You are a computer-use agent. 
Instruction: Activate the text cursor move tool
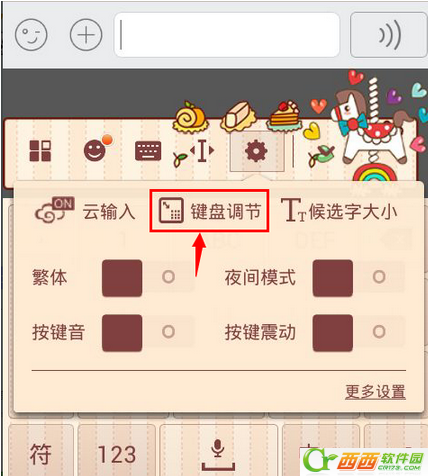pyautogui.click(x=194, y=152)
